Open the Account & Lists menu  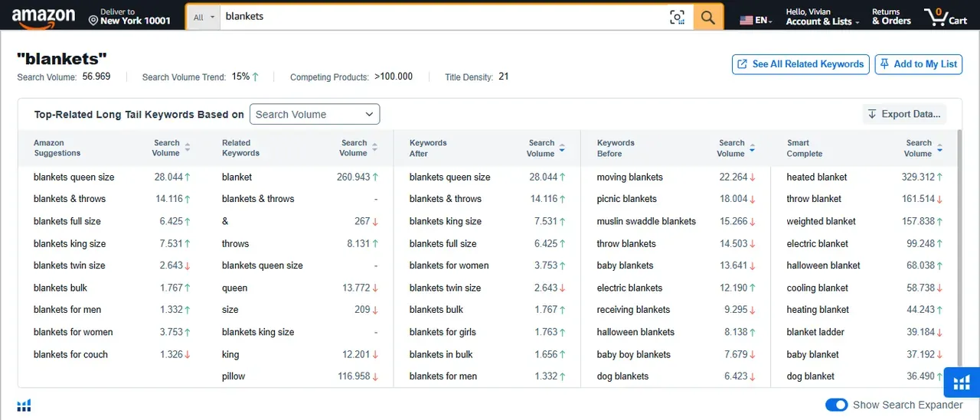[822, 17]
